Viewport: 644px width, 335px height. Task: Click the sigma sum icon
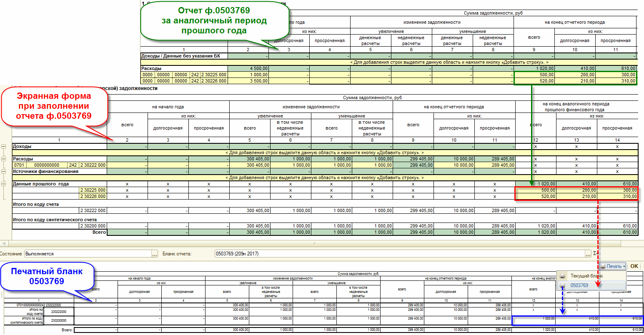tap(595, 253)
